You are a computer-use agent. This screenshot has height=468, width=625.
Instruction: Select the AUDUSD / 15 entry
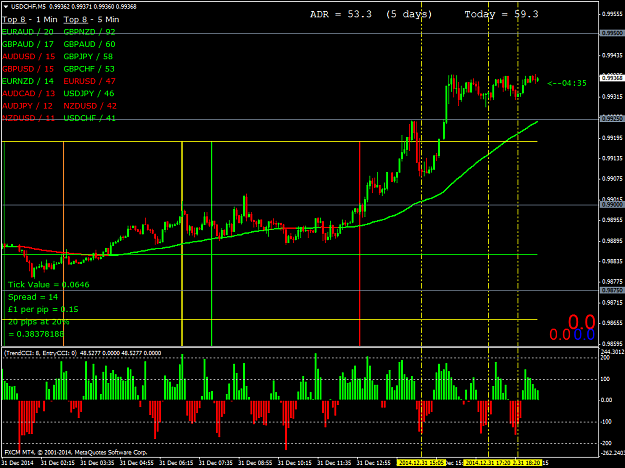click(x=29, y=57)
